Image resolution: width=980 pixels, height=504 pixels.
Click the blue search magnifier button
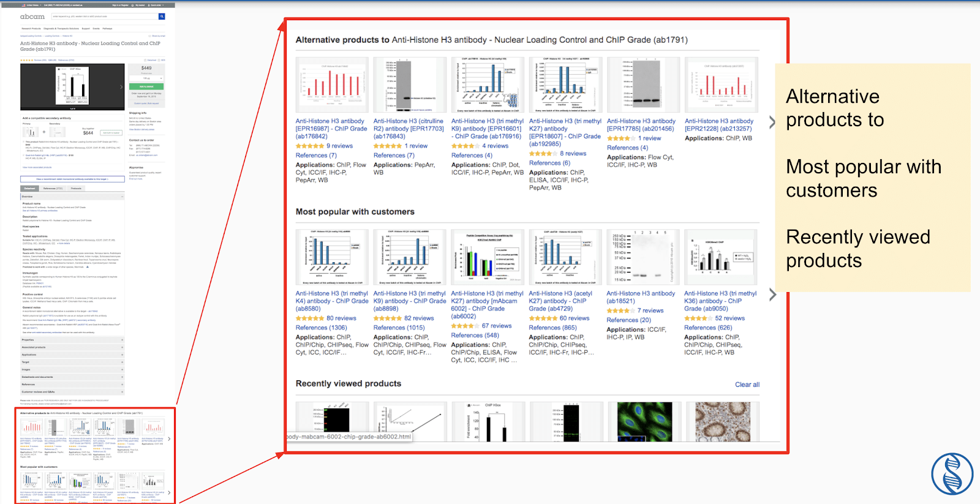(162, 17)
